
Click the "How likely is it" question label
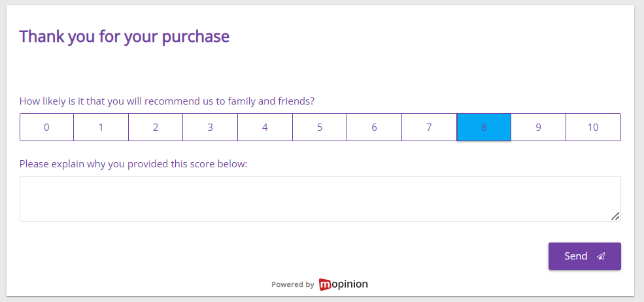click(167, 101)
